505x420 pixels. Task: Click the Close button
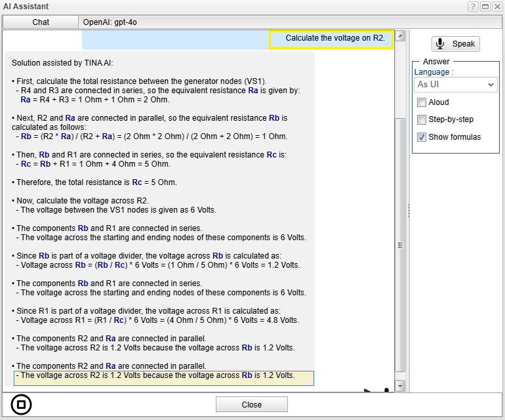(252, 404)
